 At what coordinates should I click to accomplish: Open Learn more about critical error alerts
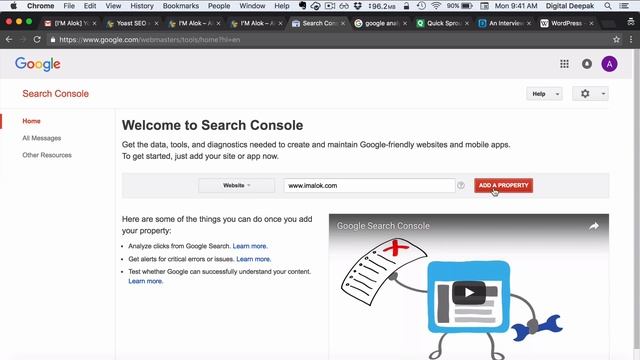click(x=253, y=259)
